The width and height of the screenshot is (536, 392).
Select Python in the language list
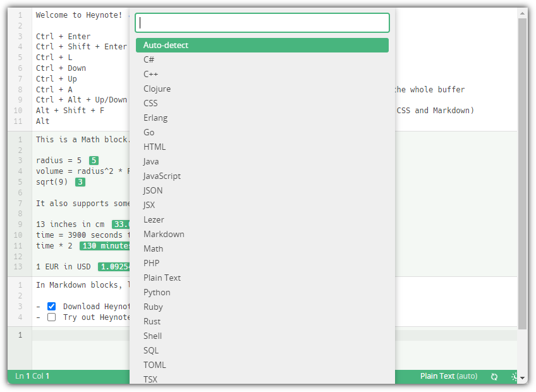tap(262, 293)
